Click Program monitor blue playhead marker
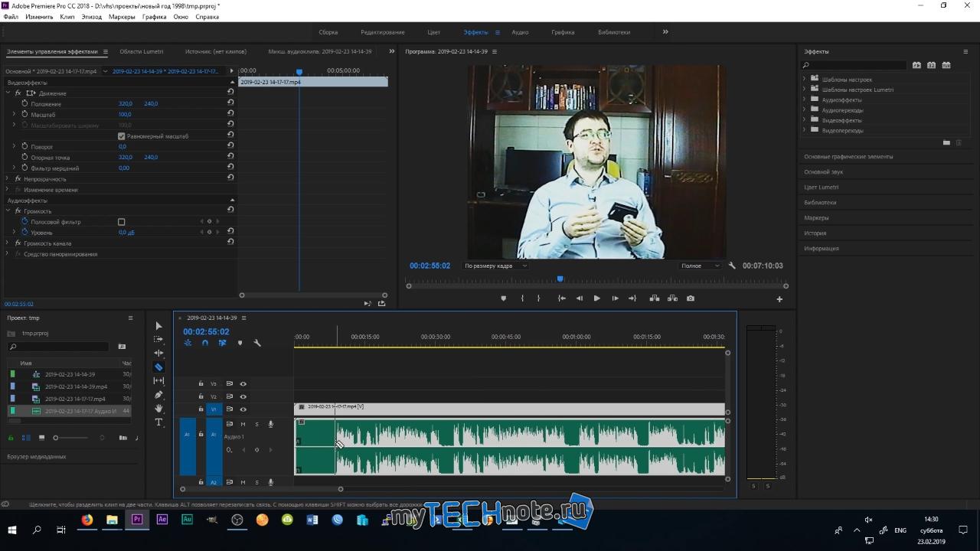980x551 pixels. [560, 279]
